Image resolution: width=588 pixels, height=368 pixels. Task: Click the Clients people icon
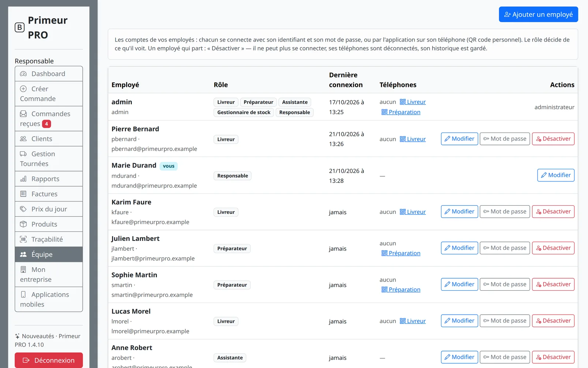(23, 139)
